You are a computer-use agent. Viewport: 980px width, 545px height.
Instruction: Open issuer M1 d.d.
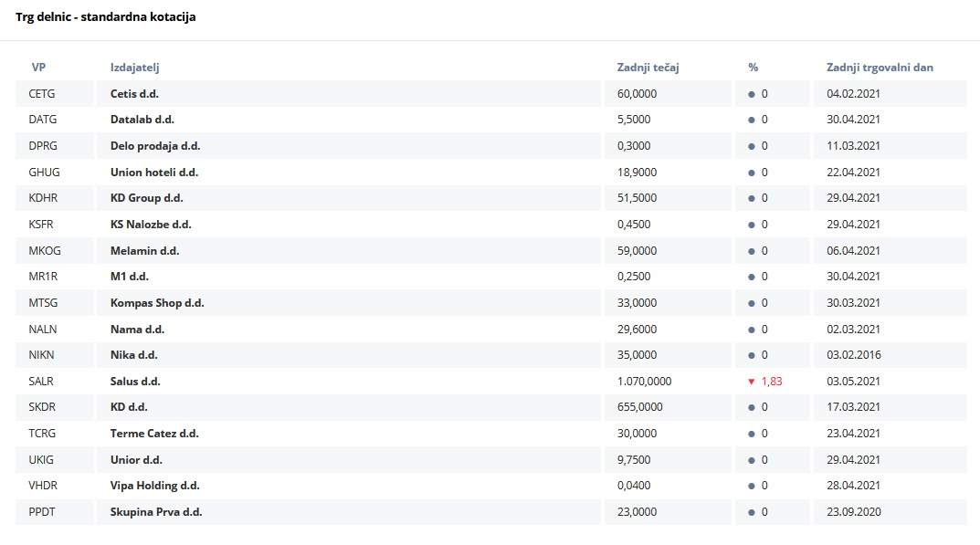(130, 277)
